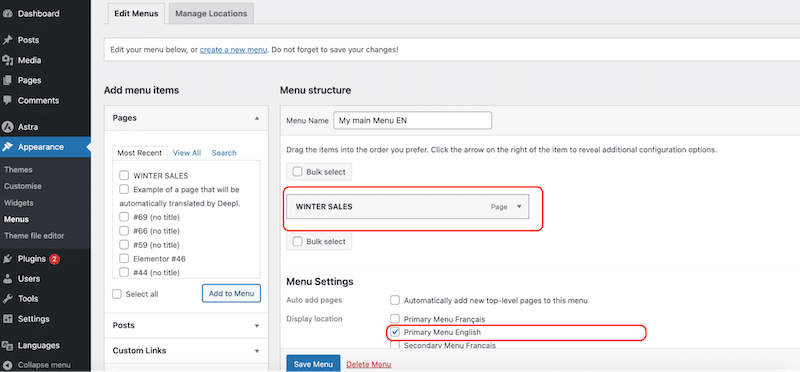Uncheck Primary Menu English display location

395,332
